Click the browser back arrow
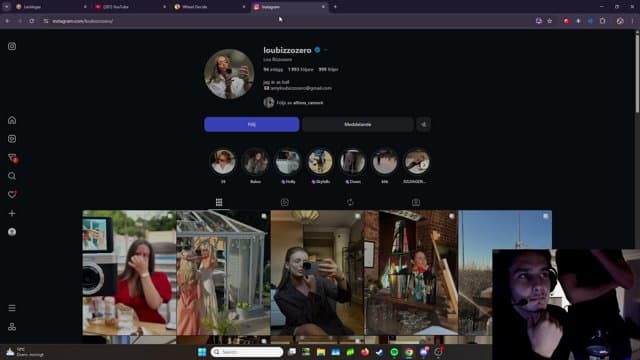640x360 pixels. tap(7, 21)
